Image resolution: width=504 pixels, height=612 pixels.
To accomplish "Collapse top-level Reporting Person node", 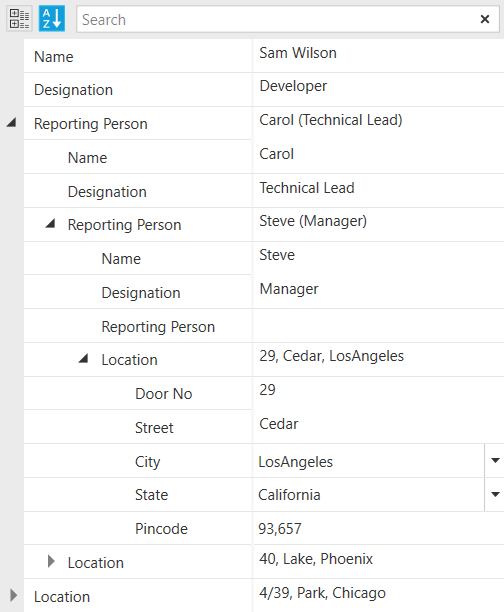I will [11, 123].
